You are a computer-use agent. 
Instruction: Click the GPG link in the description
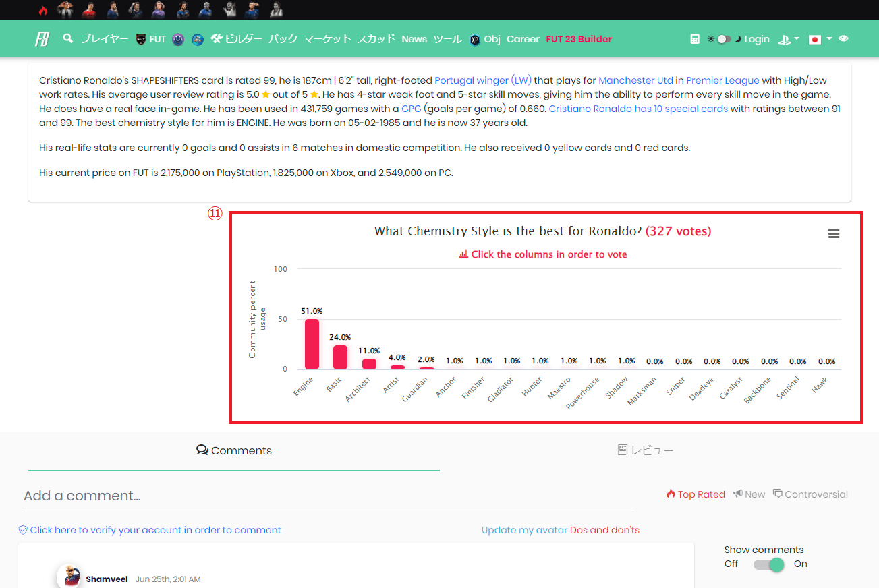[x=412, y=109]
